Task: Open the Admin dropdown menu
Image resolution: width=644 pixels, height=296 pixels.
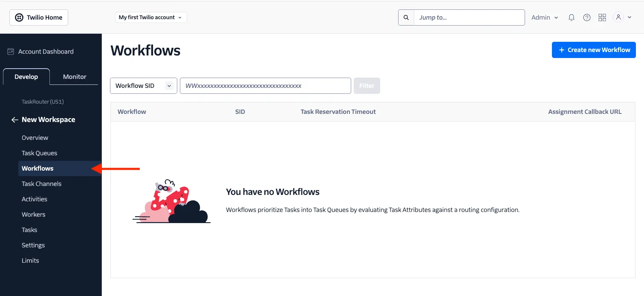Action: coord(545,17)
